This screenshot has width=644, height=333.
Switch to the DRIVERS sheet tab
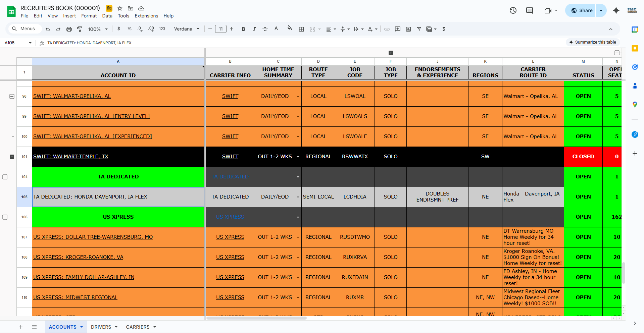(101, 327)
